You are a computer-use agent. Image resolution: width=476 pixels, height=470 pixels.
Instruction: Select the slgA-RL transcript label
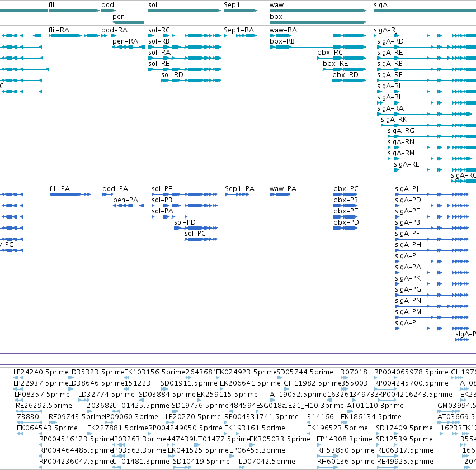coord(407,164)
